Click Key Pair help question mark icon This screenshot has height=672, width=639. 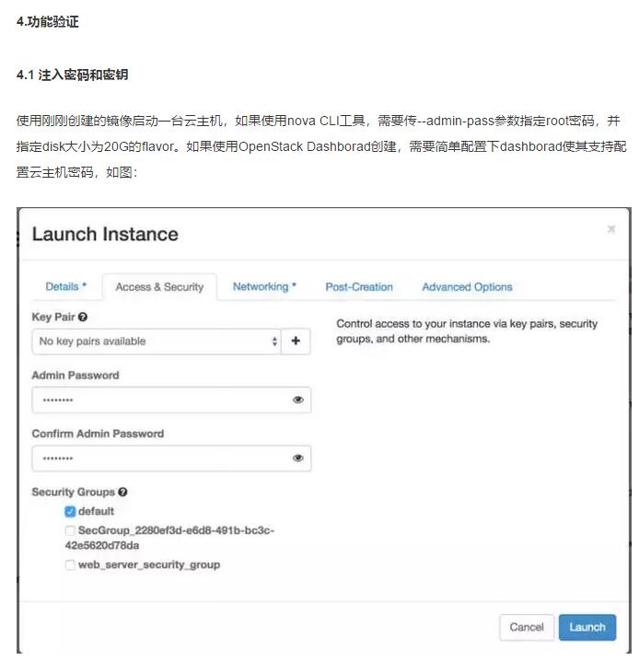[x=83, y=317]
